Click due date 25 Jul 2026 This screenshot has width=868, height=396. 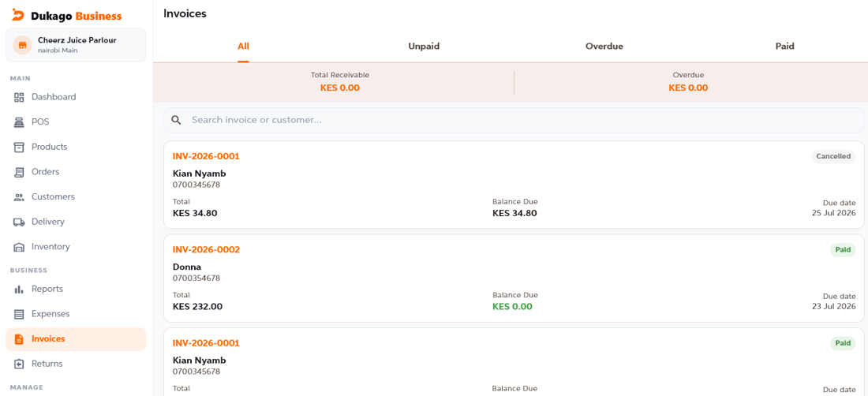[834, 213]
